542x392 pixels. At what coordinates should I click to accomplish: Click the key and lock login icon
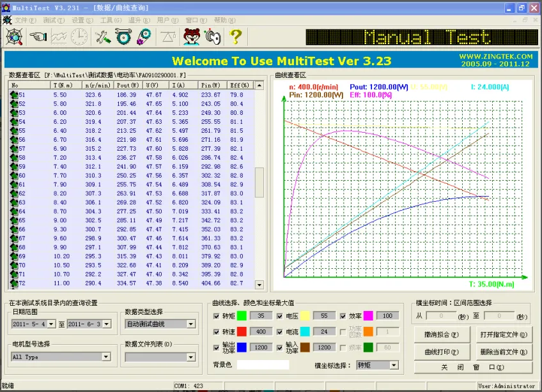(213, 36)
